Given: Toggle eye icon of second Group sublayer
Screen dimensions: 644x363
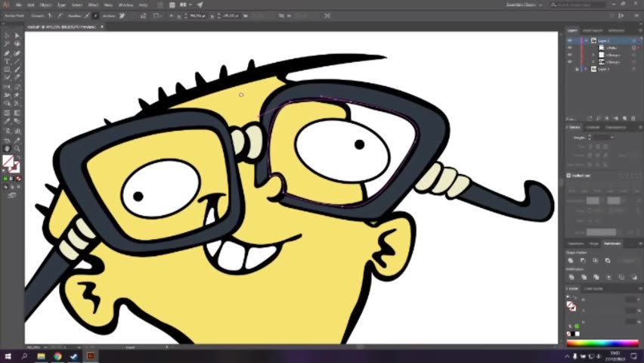Looking at the screenshot, I should point(570,62).
